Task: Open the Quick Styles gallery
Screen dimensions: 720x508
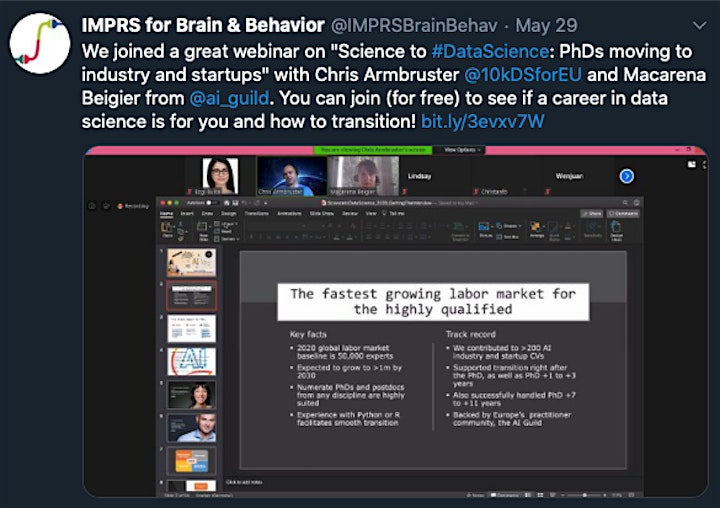Action: point(554,231)
